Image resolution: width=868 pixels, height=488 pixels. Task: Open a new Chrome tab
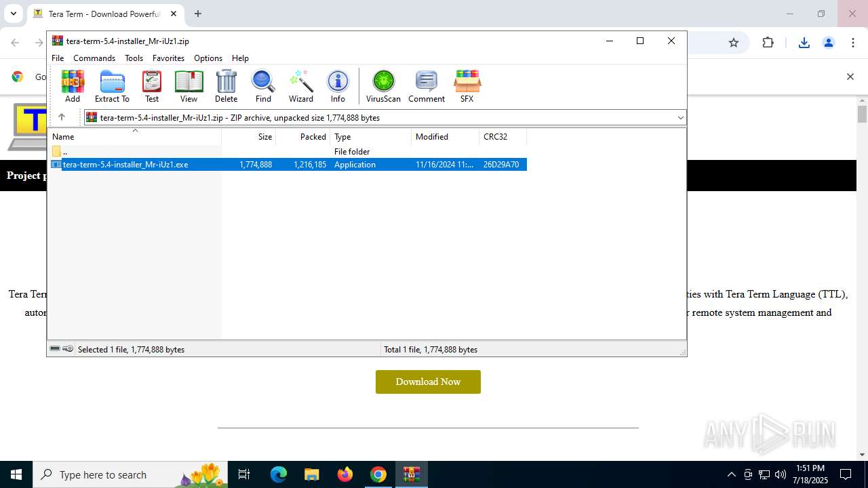click(198, 14)
